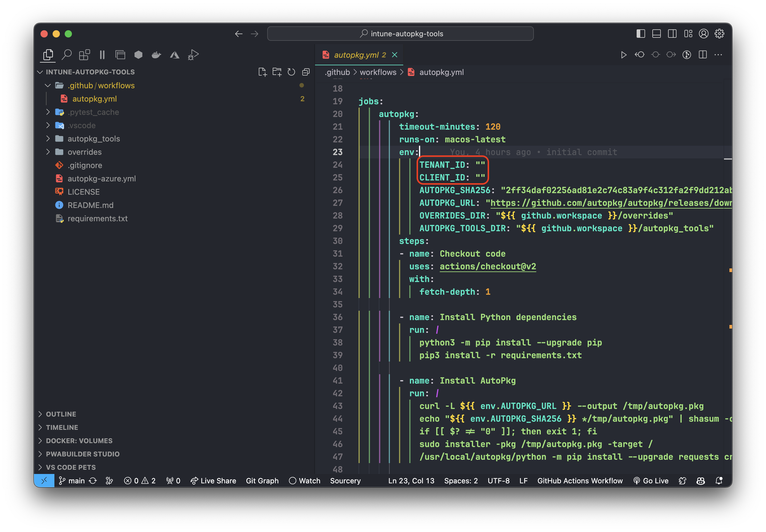The image size is (766, 532).
Task: Expand the TIMELINE section
Action: (x=62, y=427)
